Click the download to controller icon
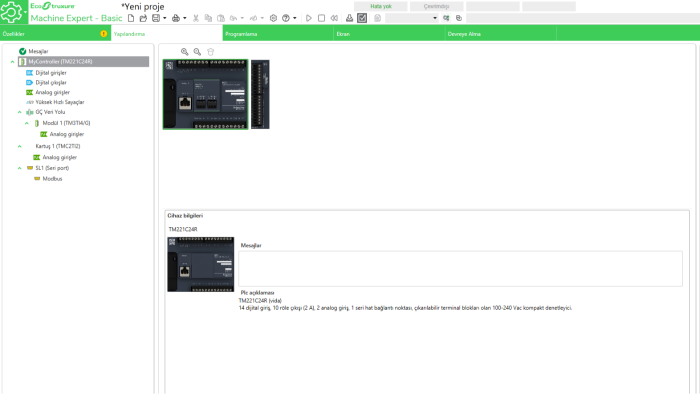This screenshot has height=394, width=700. (350, 18)
